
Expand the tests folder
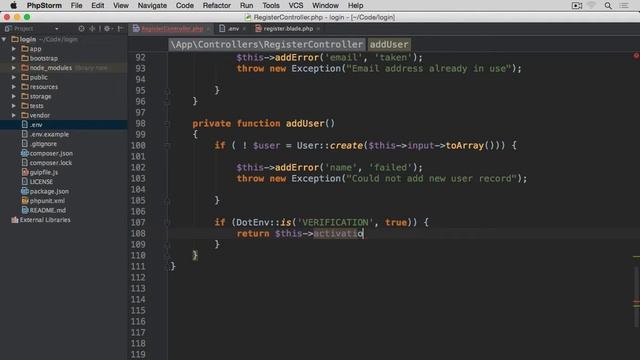(14, 106)
